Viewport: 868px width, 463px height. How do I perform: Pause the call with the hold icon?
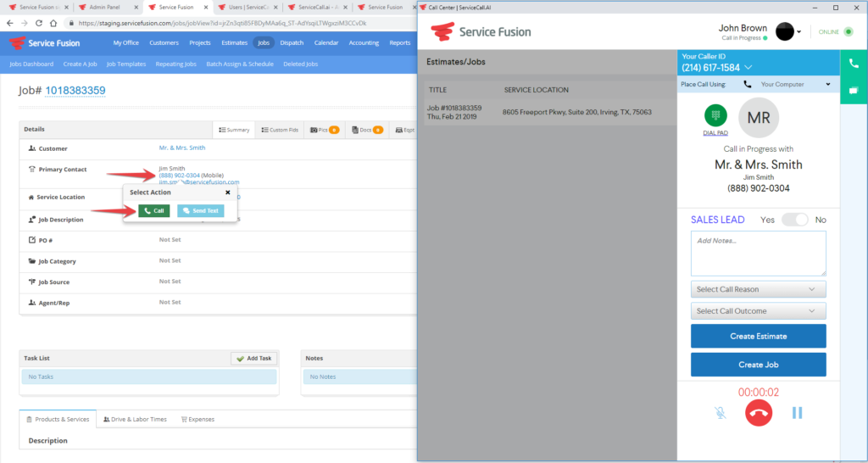click(797, 413)
